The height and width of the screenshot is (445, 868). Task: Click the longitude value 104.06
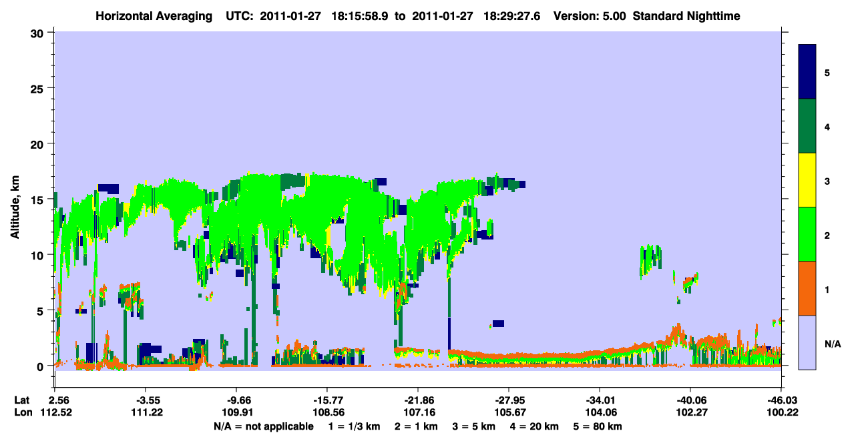click(x=600, y=412)
